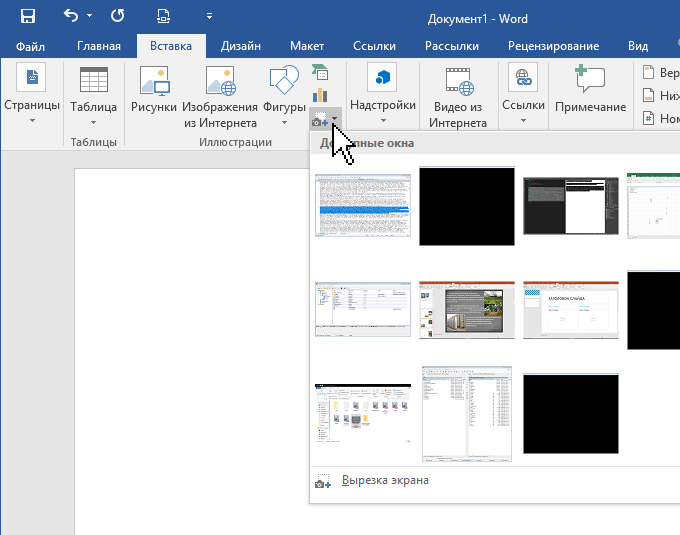Open the Рассылки tab
Viewport: 680px width, 535px height.
452,46
